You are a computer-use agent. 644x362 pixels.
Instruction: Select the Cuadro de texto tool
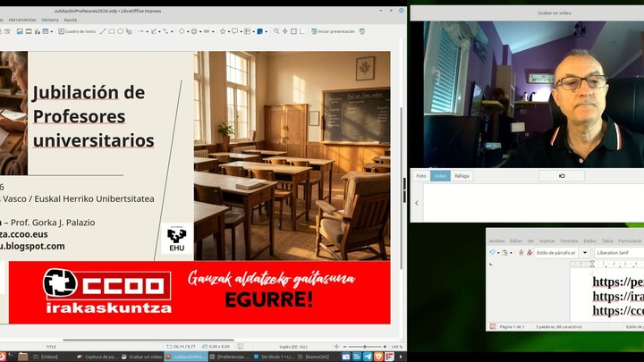[x=77, y=31]
